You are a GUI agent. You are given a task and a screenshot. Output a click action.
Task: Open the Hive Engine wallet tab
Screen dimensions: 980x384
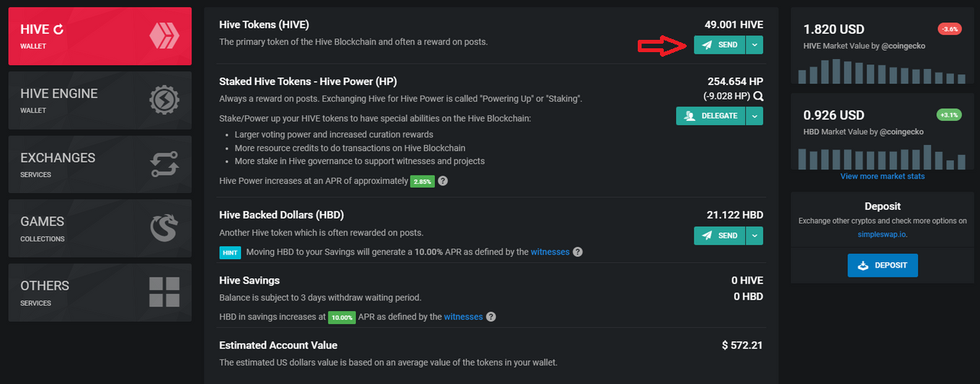pyautogui.click(x=100, y=100)
